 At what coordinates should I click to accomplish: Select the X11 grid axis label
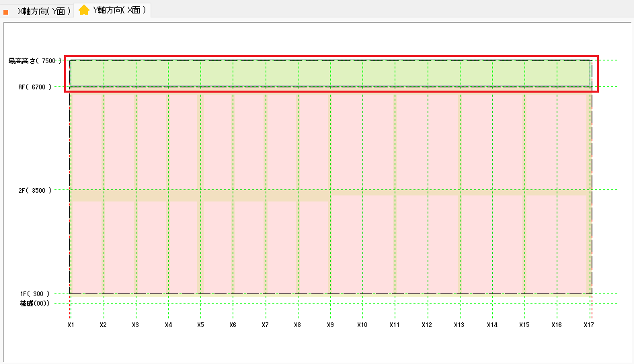pyautogui.click(x=395, y=325)
